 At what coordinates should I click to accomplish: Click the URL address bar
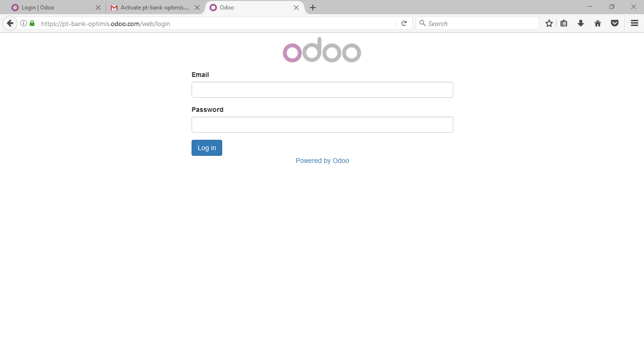click(217, 23)
